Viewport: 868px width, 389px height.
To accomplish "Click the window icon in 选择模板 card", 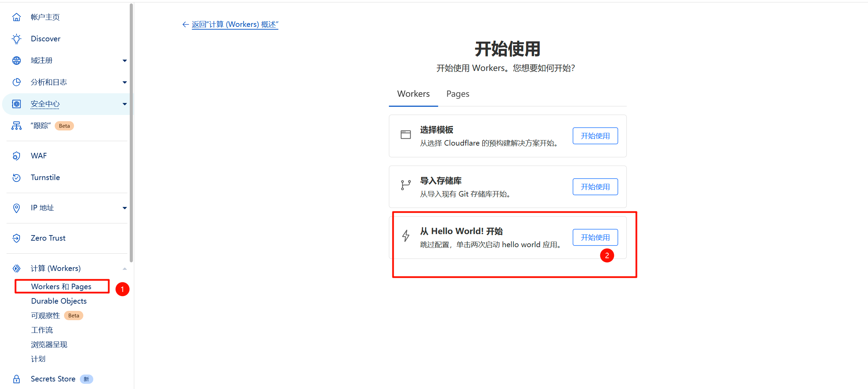I will coord(406,135).
